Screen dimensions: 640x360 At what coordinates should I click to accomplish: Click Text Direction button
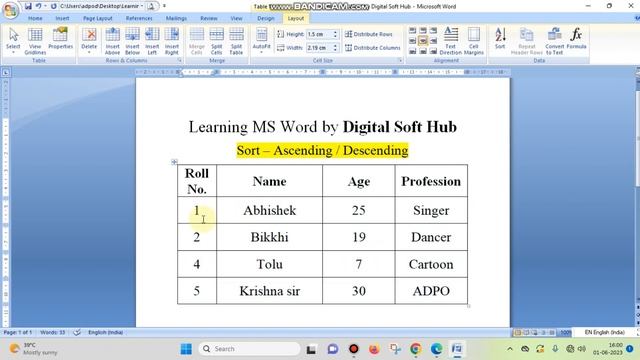[x=451, y=41]
